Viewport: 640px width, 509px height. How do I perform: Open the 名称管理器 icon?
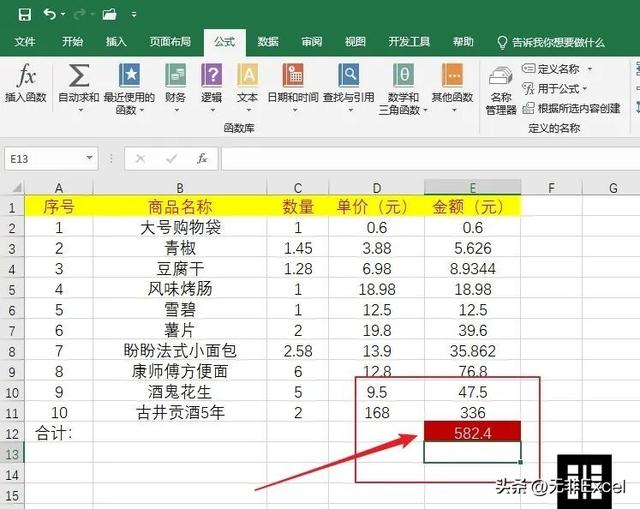tap(501, 77)
